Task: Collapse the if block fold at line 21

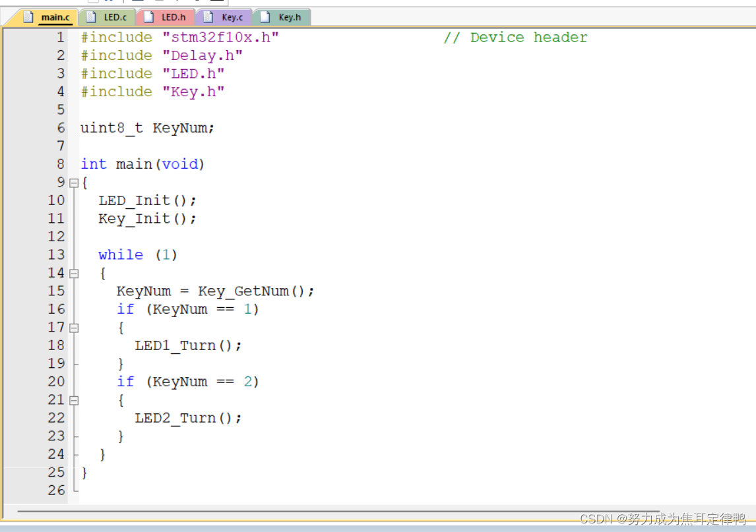Action: pos(74,400)
